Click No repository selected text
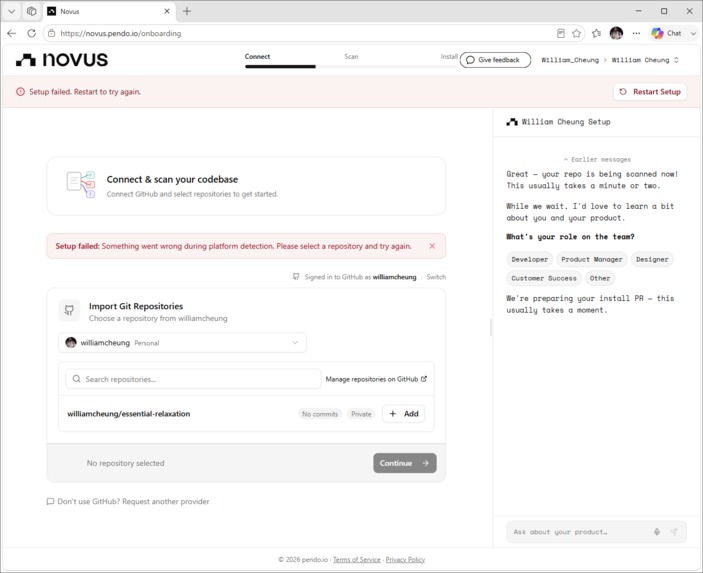 tap(126, 463)
